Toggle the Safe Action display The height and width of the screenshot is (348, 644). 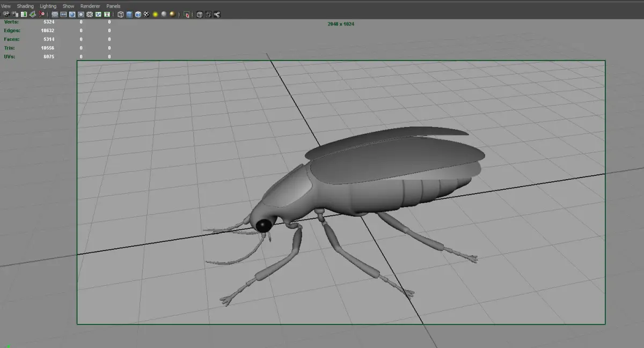tap(98, 14)
